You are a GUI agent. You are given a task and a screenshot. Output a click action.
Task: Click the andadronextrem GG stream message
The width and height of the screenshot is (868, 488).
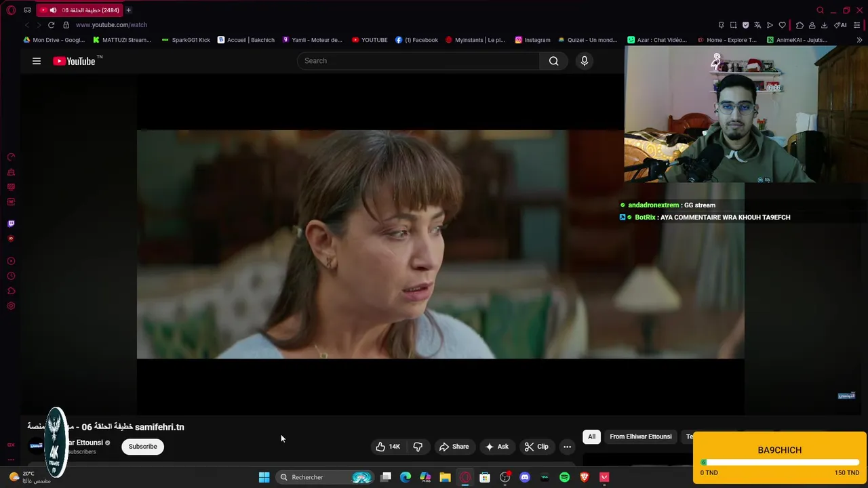click(x=668, y=205)
